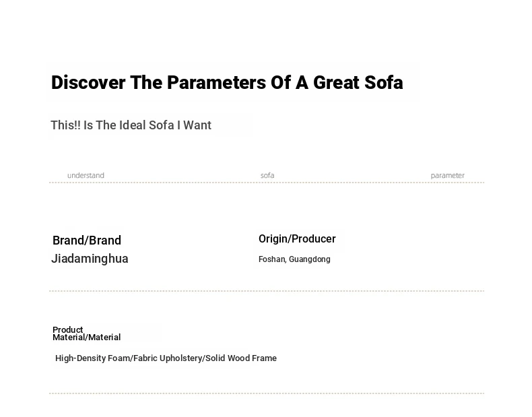This screenshot has height=417, width=532.
Task: Select the "Brand/Brand" heading
Action: pos(87,240)
